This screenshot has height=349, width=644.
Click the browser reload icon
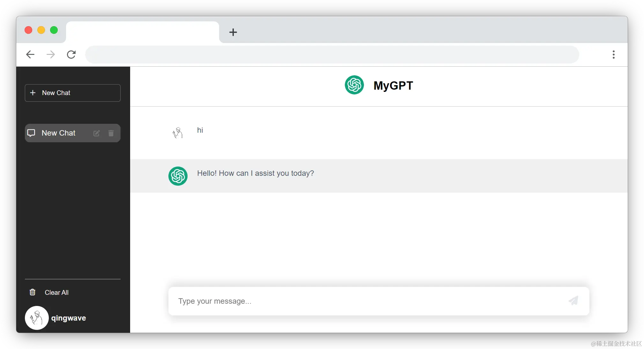tap(71, 55)
